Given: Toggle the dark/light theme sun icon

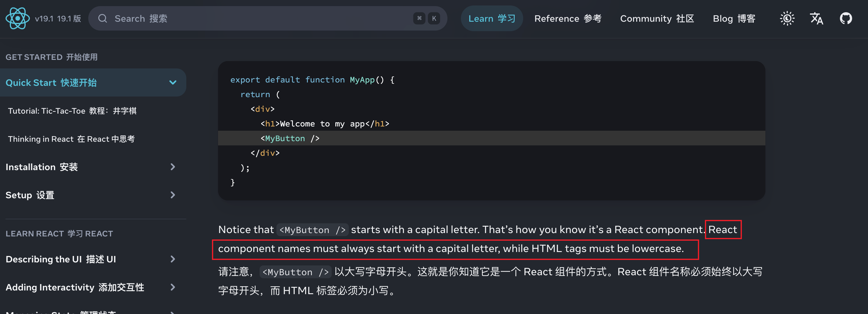Looking at the screenshot, I should pyautogui.click(x=787, y=18).
